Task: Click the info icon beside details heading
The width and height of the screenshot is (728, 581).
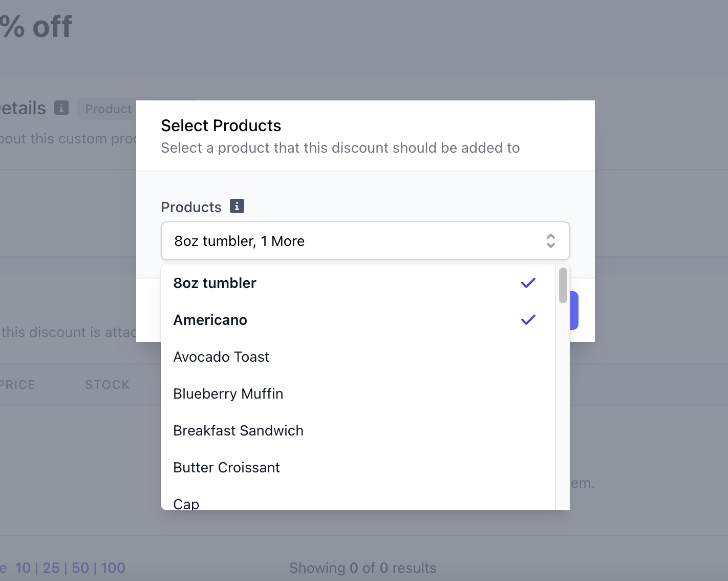Action: [61, 108]
